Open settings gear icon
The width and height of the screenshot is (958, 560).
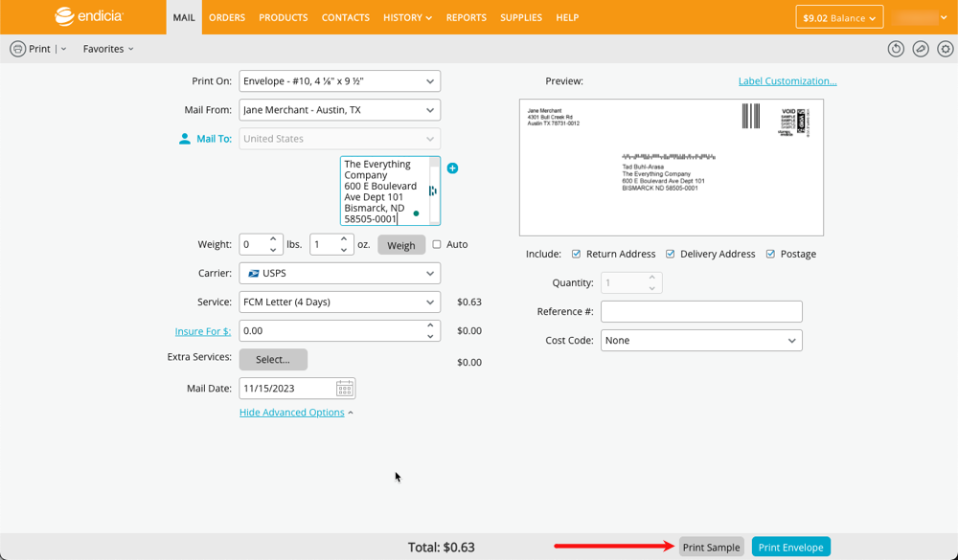[x=946, y=49]
